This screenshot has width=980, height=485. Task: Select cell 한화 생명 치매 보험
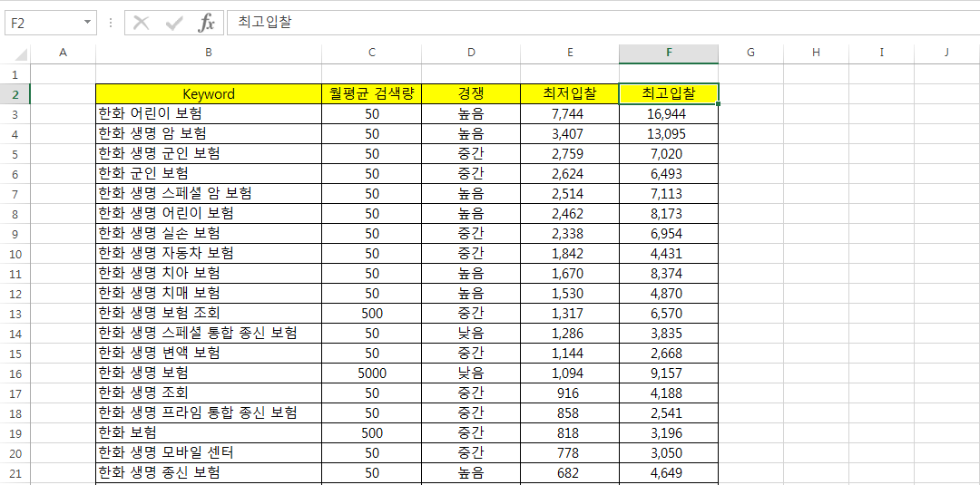(209, 294)
